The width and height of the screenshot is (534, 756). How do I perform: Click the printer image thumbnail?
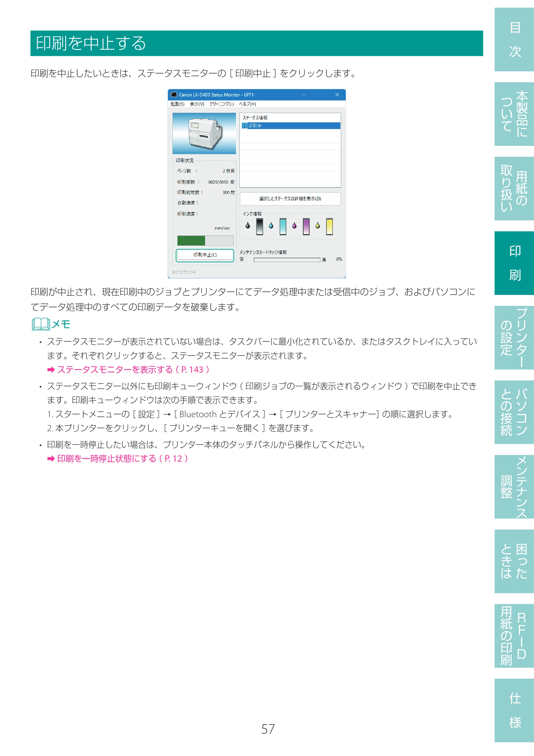click(204, 133)
